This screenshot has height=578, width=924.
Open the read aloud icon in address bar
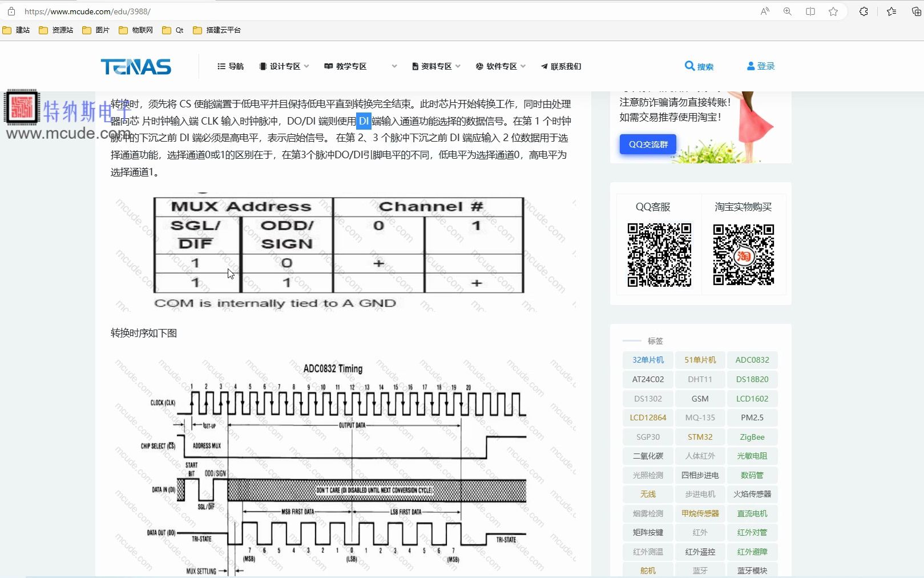pyautogui.click(x=765, y=11)
